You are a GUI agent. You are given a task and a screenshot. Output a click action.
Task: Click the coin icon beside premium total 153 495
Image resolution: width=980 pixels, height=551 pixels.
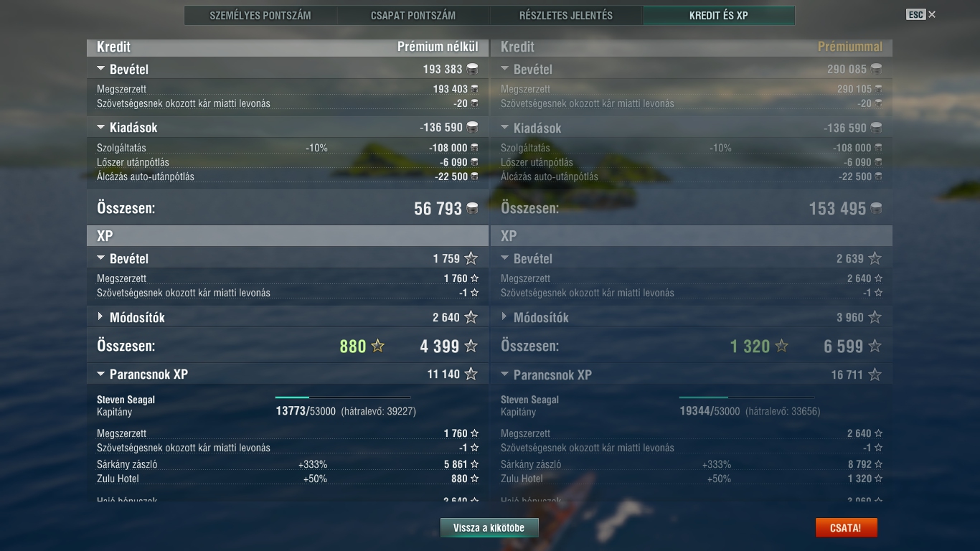coord(876,208)
